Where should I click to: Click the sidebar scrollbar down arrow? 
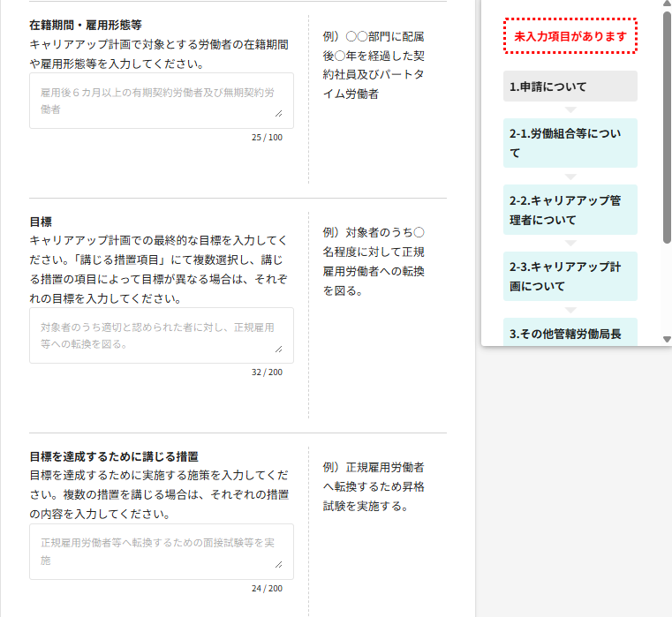[667, 339]
